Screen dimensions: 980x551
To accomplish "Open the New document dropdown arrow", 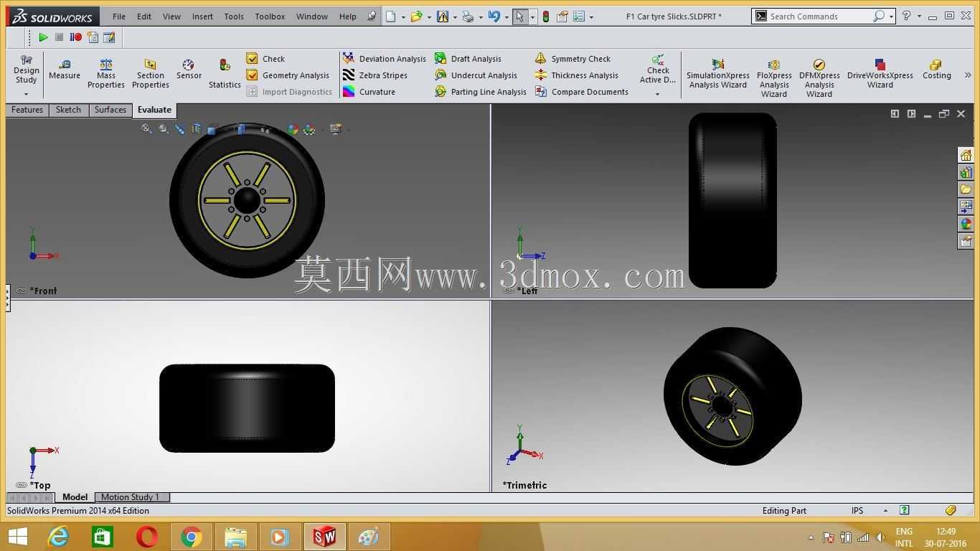I will [x=403, y=17].
